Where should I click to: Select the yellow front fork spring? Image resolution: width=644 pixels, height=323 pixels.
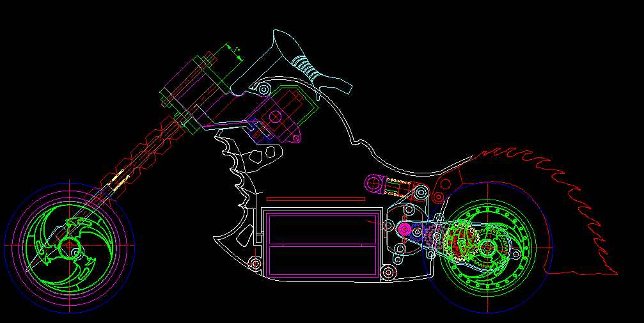pos(119,180)
